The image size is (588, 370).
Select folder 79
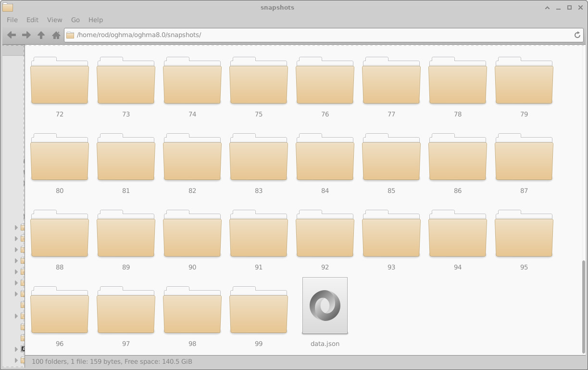(x=524, y=87)
